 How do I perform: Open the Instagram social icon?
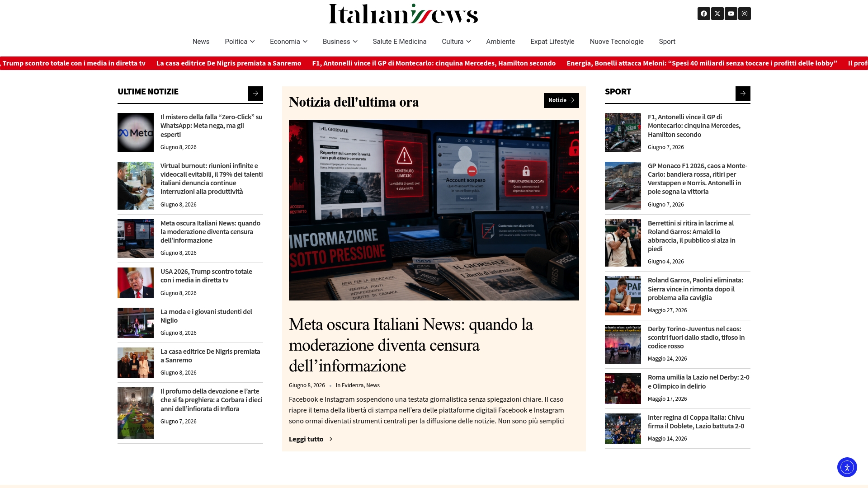(x=745, y=14)
